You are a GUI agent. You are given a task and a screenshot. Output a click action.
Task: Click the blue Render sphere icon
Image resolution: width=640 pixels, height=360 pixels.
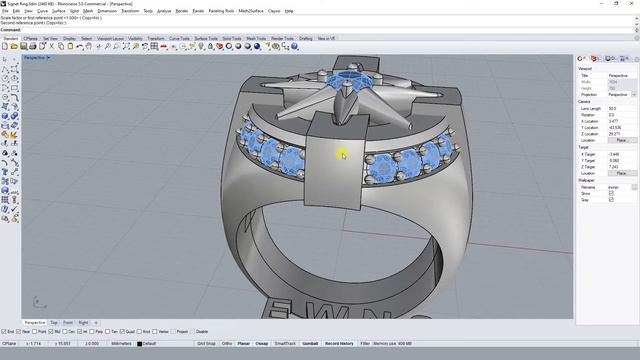point(257,47)
